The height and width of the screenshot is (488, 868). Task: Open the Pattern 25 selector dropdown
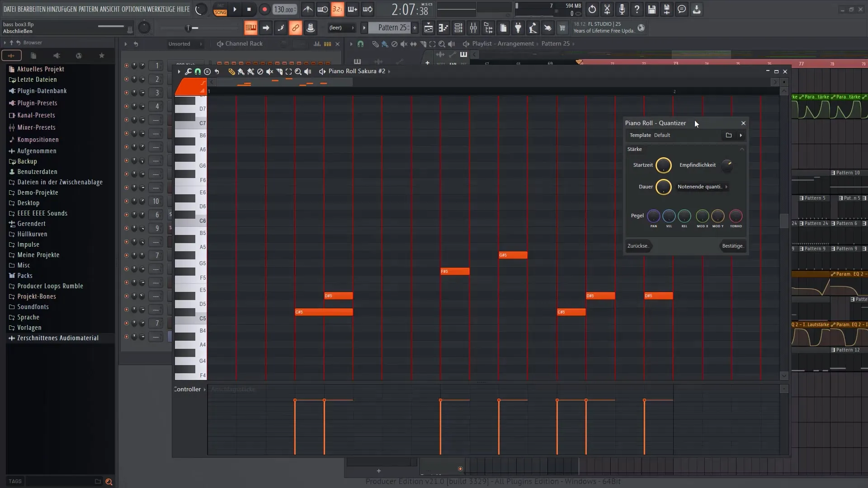(x=388, y=28)
